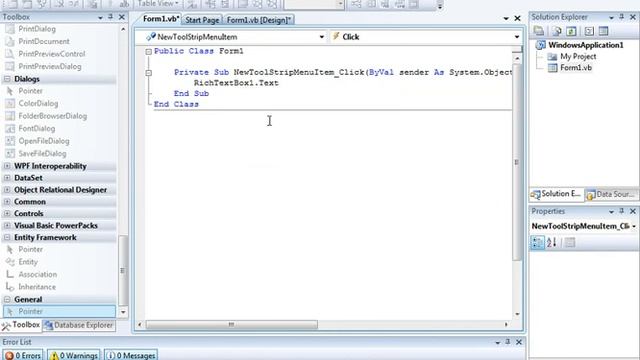Collapse NewToolStripMenuItem_Click Sub region
The width and height of the screenshot is (640, 360).
coord(149,73)
